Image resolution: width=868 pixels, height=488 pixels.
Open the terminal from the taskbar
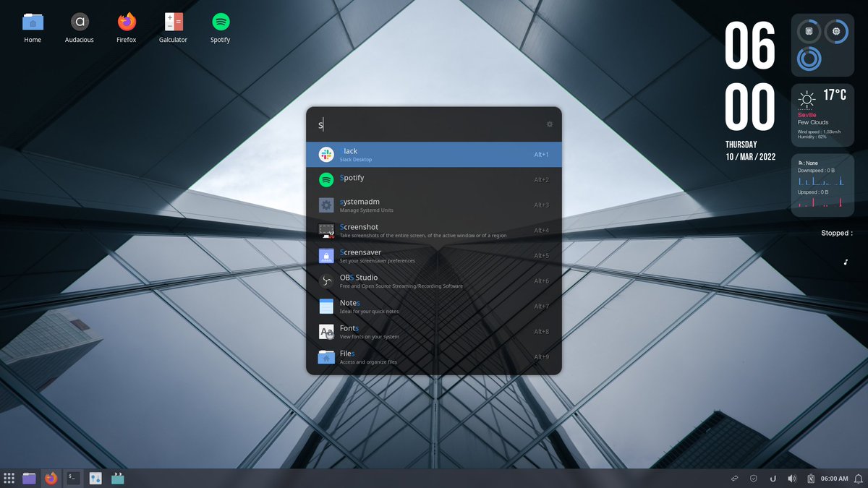click(72, 478)
